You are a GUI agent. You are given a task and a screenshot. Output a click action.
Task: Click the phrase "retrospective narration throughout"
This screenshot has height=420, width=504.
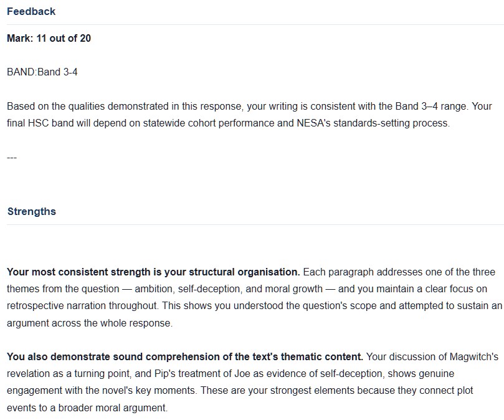(x=83, y=305)
